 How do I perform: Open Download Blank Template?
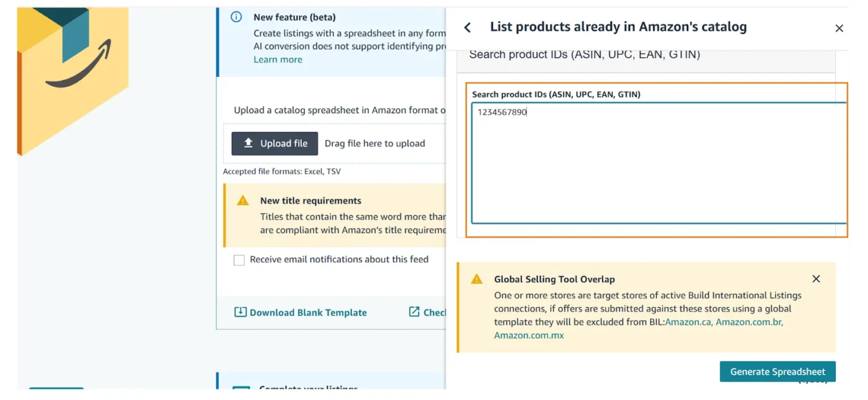pos(307,312)
